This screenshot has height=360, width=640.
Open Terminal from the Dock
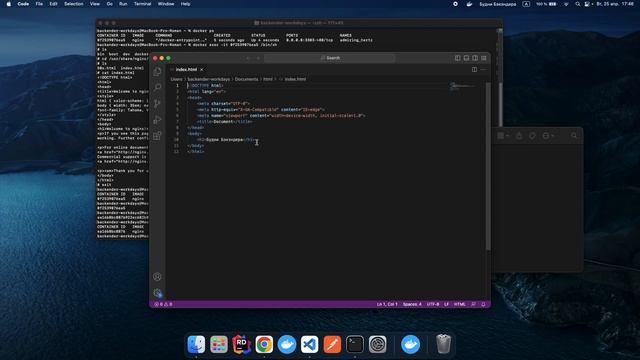tap(355, 344)
